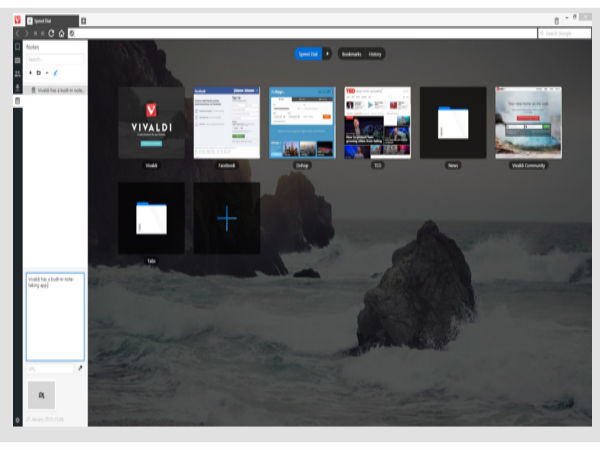The width and height of the screenshot is (600, 450).
Task: Switch to Bookmarks in the start page navigation
Action: click(350, 53)
